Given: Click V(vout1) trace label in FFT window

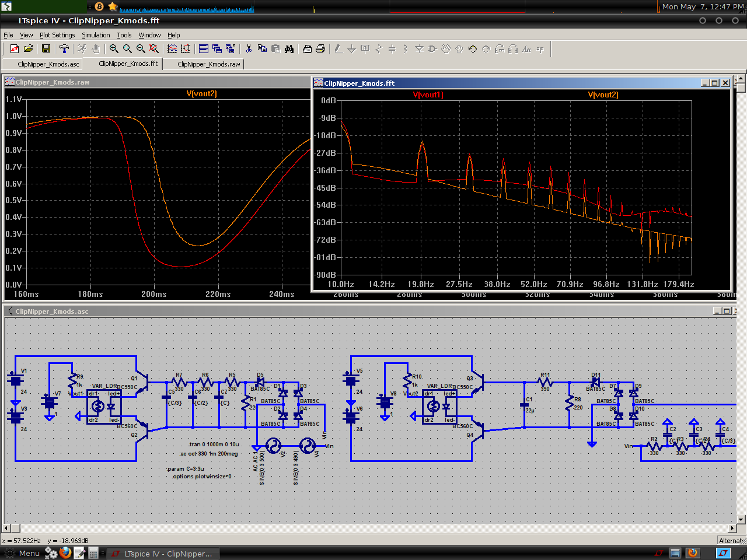Looking at the screenshot, I should tap(428, 94).
